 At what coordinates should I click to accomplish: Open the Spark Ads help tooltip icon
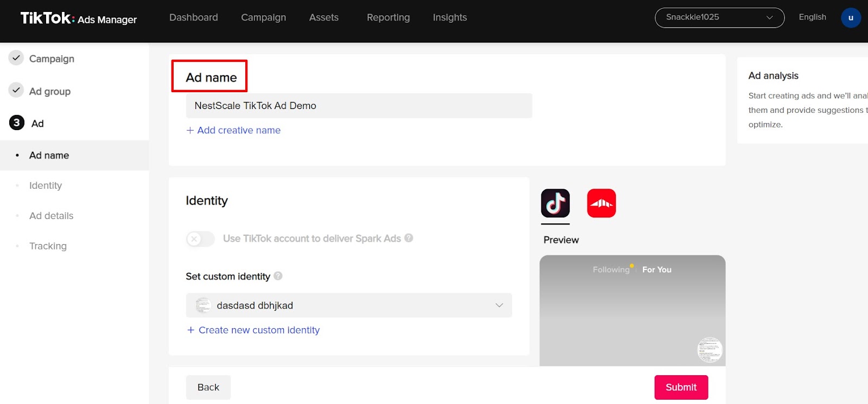click(409, 238)
